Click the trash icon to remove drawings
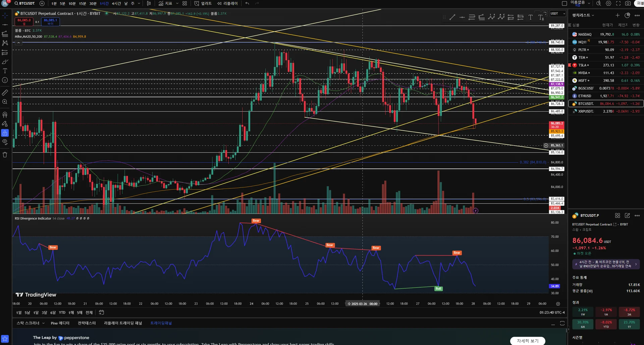The image size is (644, 345). click(5, 155)
